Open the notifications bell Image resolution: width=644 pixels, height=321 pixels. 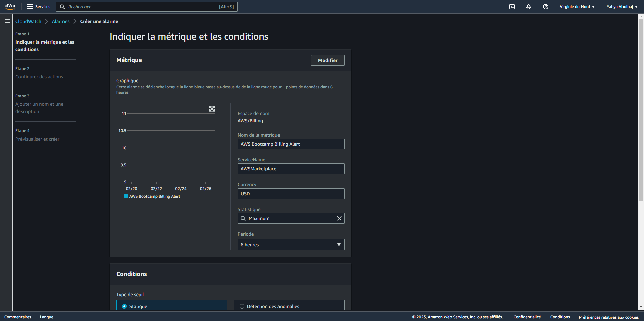[x=529, y=7]
